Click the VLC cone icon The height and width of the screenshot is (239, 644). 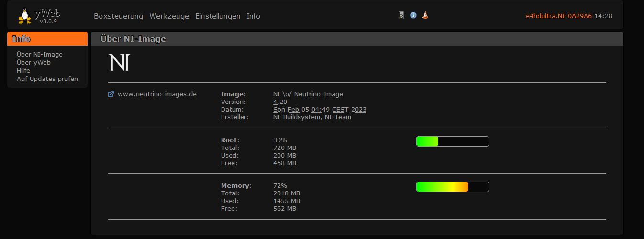[425, 15]
